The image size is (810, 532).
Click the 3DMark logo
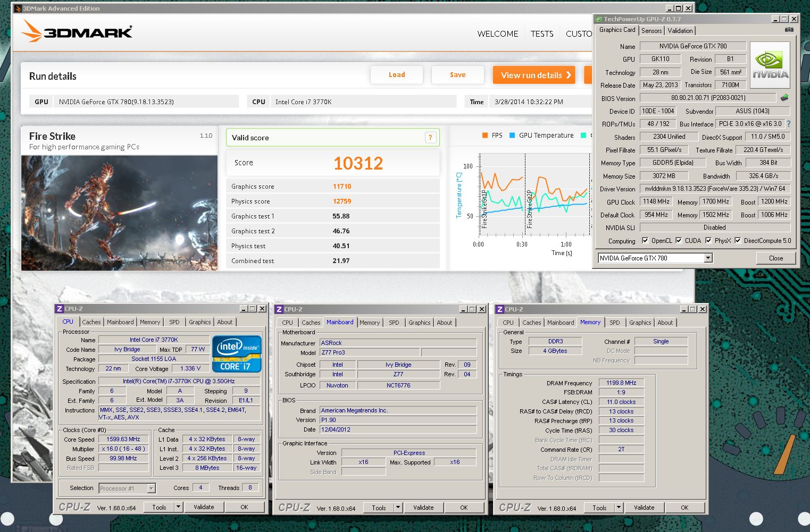[77, 31]
